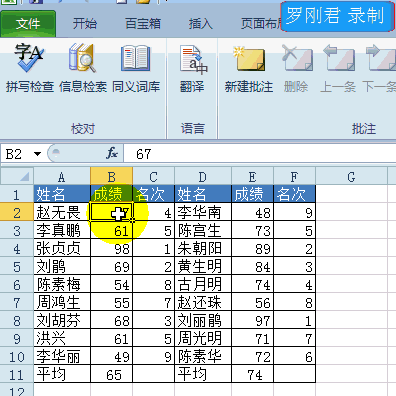Select row 7 header
The height and width of the screenshot is (396, 396).
click(x=17, y=302)
